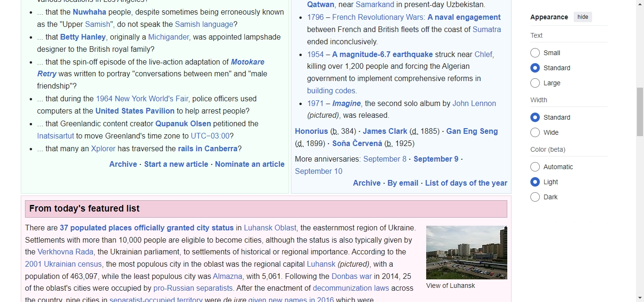
Task: Open the Gan Eng Seng link
Action: 472,131
